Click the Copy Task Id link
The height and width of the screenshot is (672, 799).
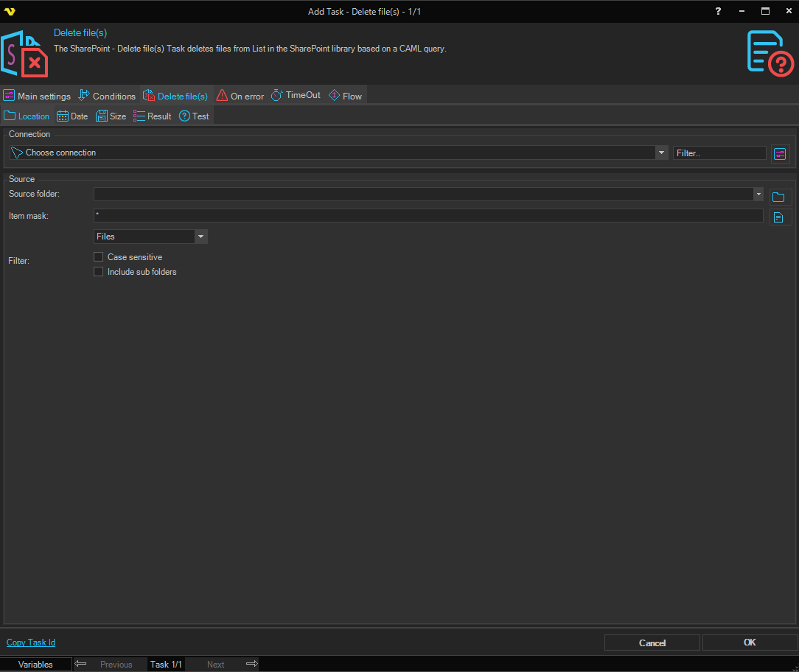coord(31,643)
